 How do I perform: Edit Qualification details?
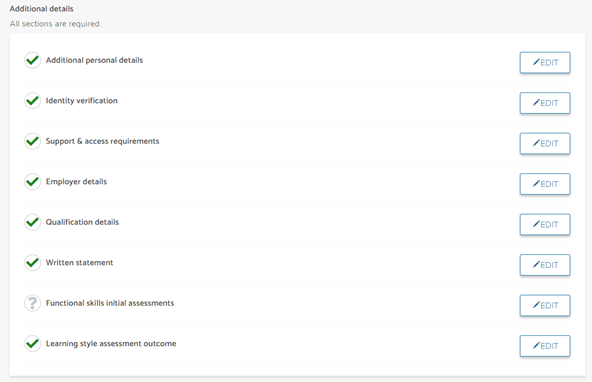point(545,224)
